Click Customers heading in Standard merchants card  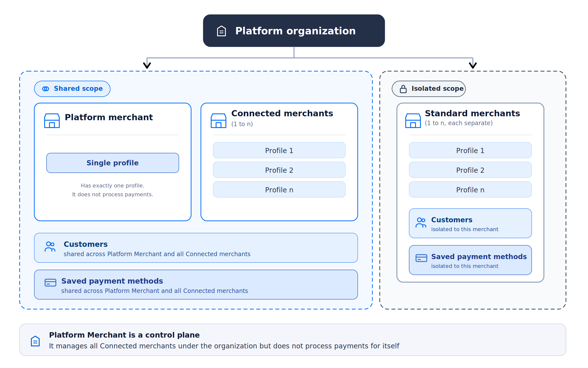[x=452, y=220]
